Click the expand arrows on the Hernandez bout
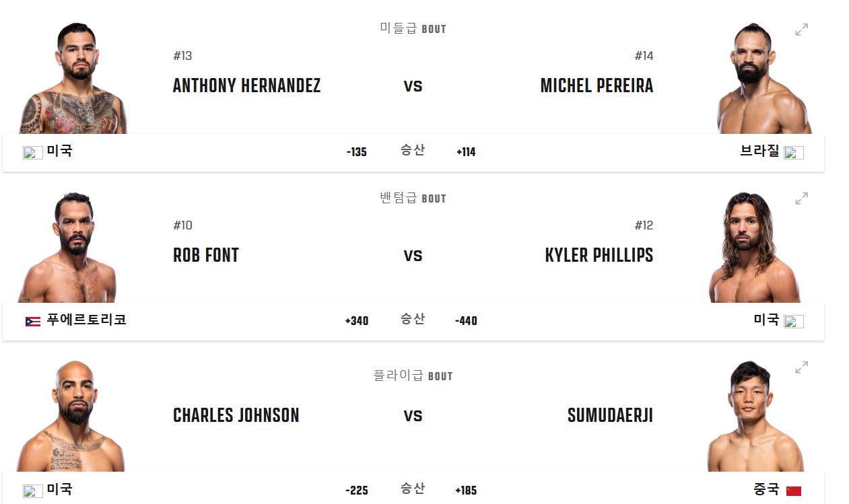This screenshot has width=849, height=504. (x=801, y=29)
